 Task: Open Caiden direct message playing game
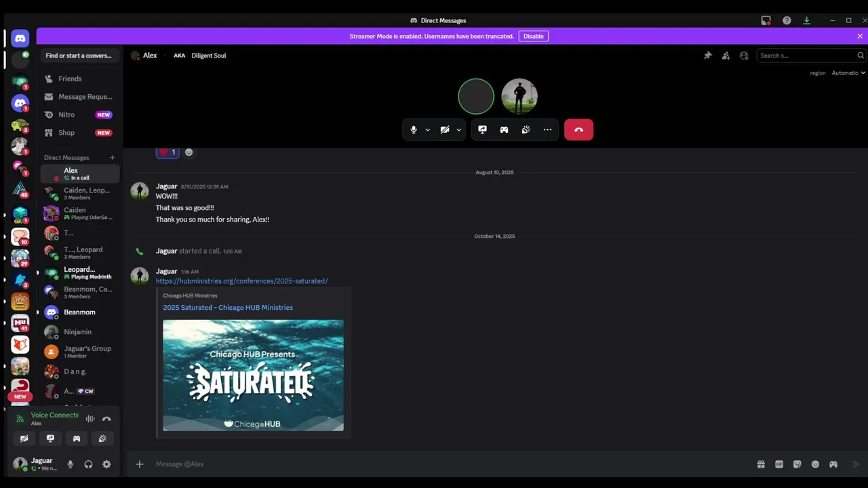tap(80, 213)
